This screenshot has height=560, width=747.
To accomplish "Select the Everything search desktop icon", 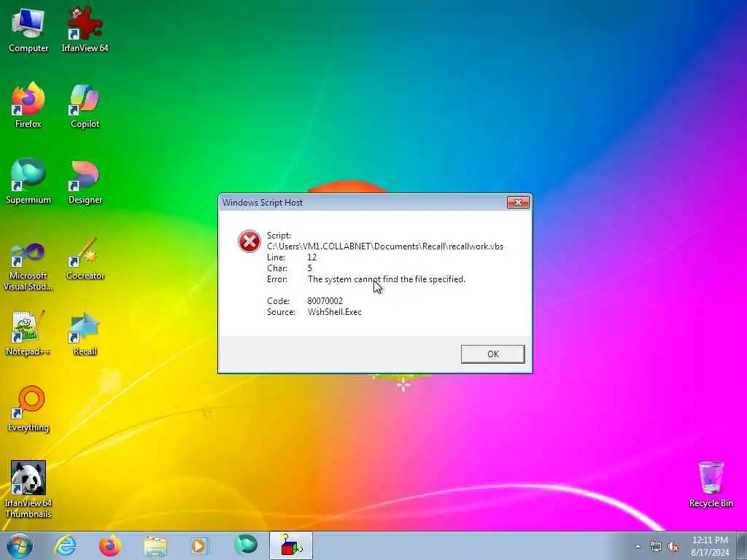I will (28, 409).
